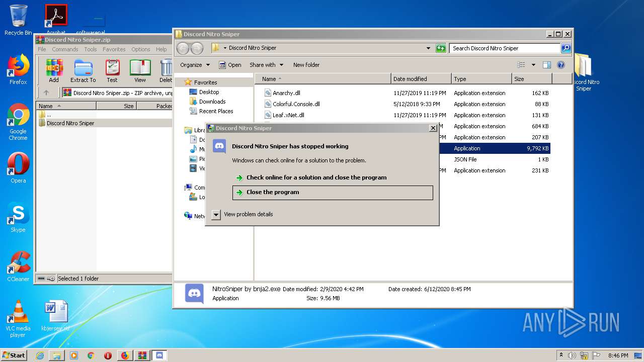Click the WinRAR Test icon

[x=112, y=71]
